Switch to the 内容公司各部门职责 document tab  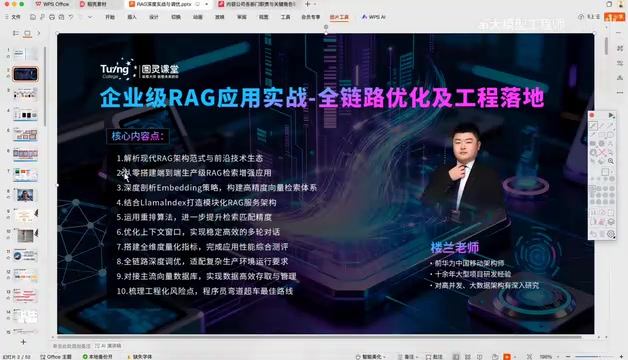pyautogui.click(x=257, y=4)
